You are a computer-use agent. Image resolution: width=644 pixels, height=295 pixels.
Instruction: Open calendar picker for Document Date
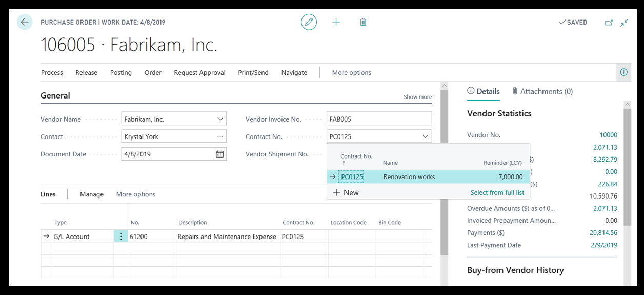click(219, 154)
